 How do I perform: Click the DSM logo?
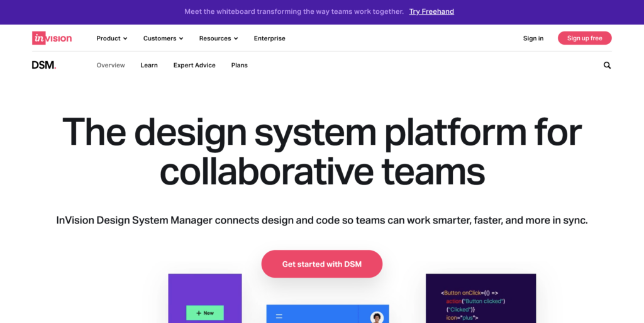(x=44, y=65)
